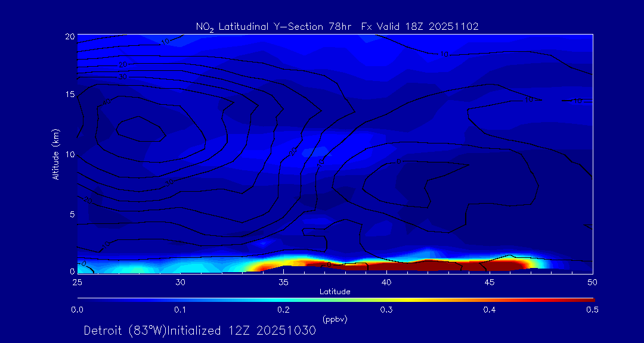Screen dimensions: 644x343
Task: Select the 25 latitude tick label
Action: (x=77, y=282)
